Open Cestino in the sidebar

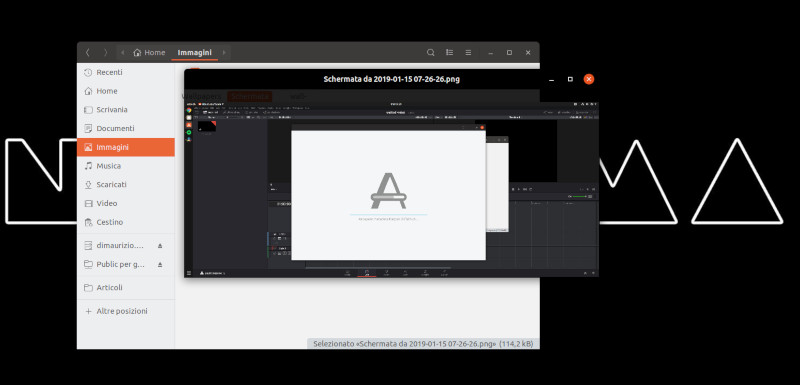pyautogui.click(x=126, y=222)
